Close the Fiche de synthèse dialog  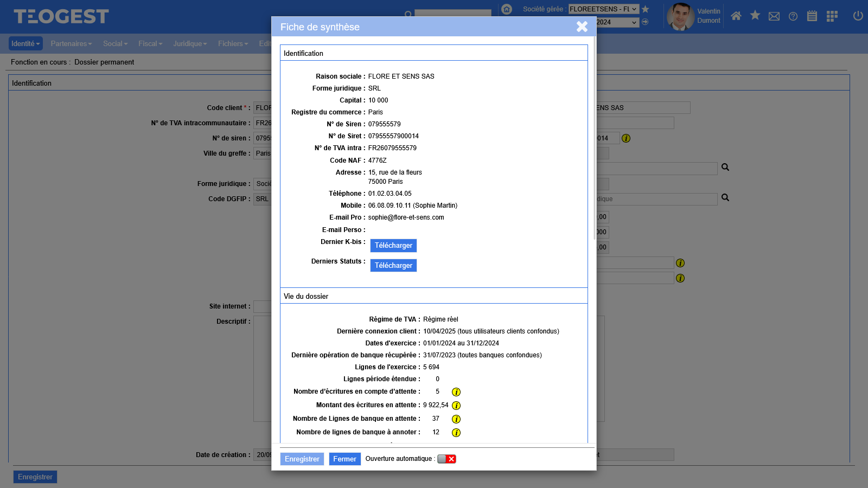point(582,27)
